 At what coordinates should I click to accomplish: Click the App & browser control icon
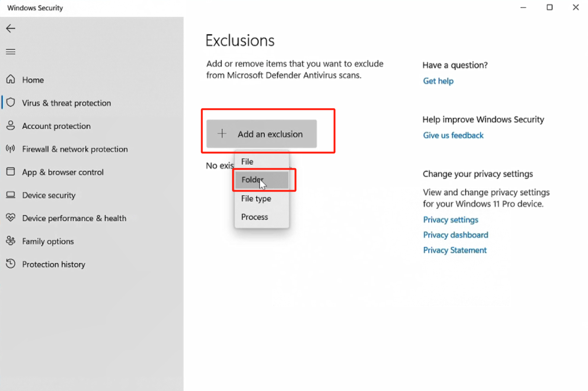pos(11,172)
